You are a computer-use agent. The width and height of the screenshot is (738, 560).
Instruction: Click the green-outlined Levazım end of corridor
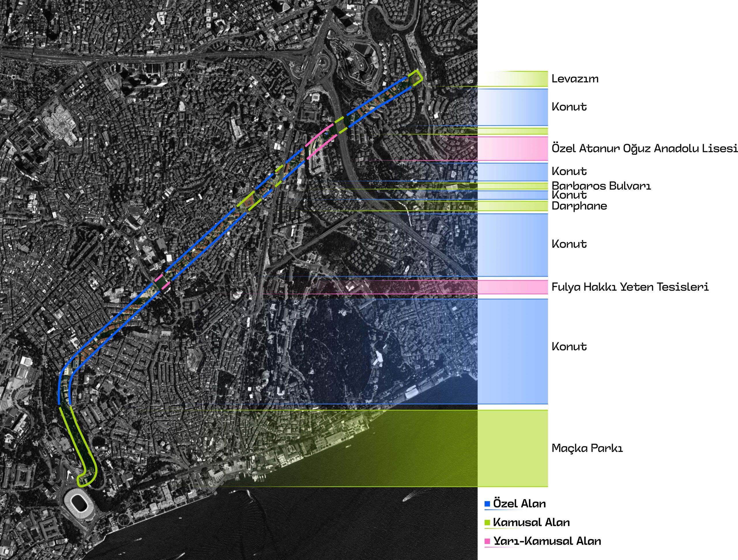(416, 78)
